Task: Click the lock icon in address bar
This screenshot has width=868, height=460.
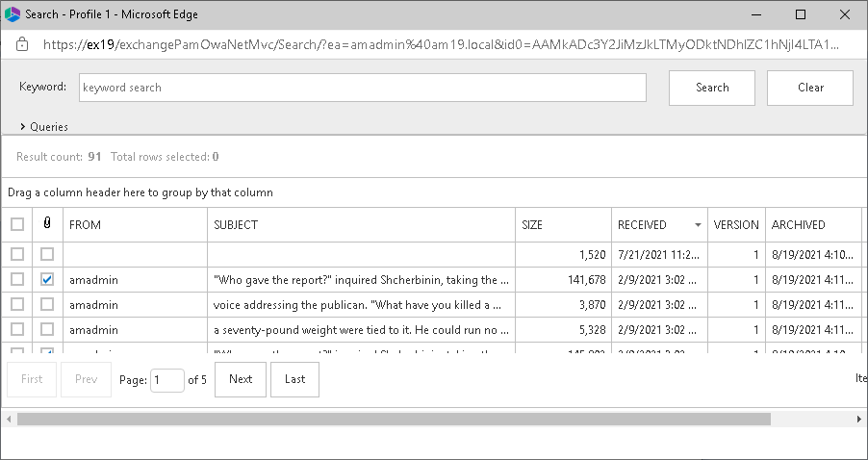Action: click(x=22, y=45)
